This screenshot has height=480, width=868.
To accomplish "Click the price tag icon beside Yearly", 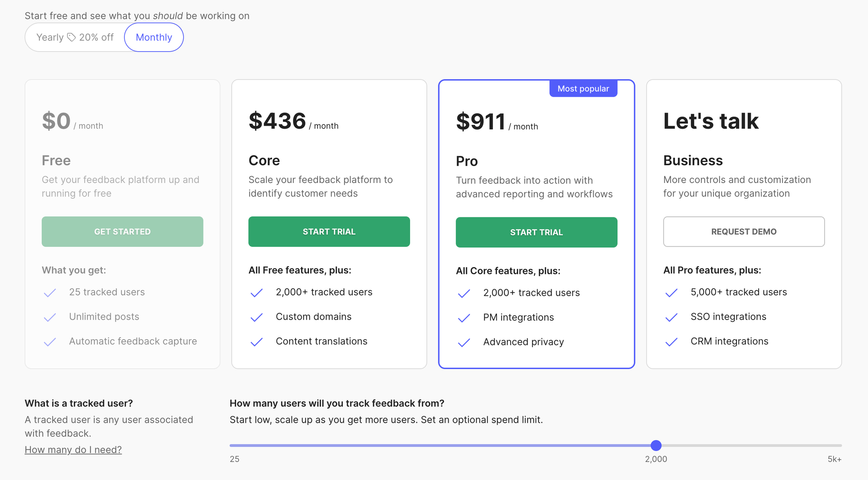I will click(71, 37).
